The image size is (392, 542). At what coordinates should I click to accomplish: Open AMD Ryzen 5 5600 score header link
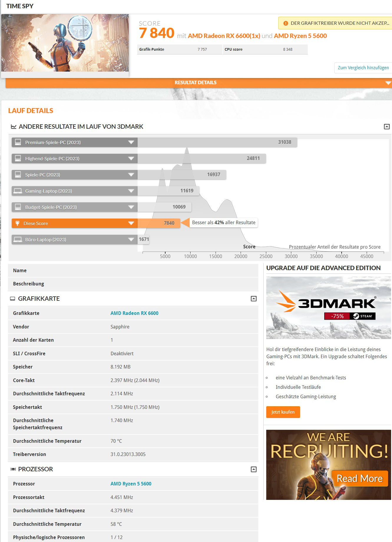pos(300,36)
